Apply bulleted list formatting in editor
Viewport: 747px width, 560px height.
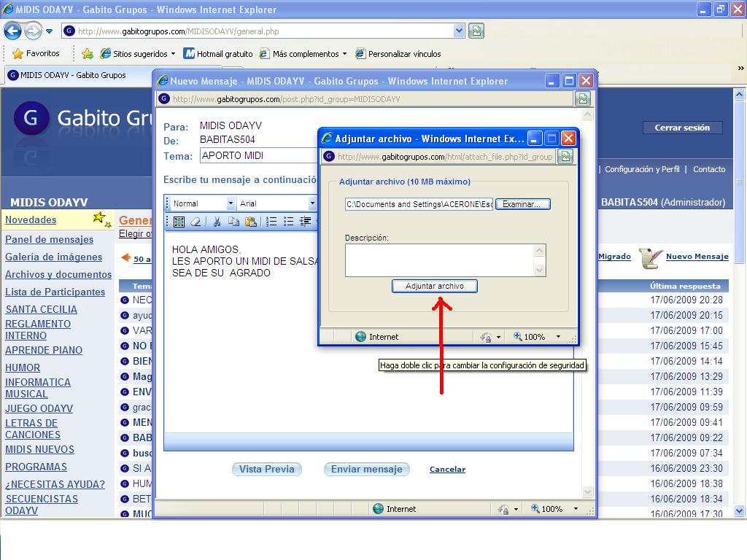click(x=288, y=222)
